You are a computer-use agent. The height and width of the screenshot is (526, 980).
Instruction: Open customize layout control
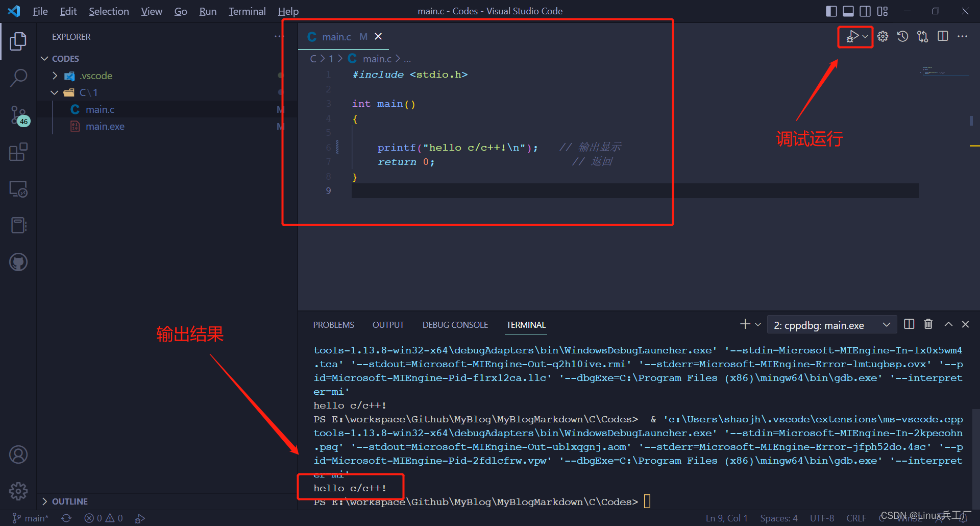click(x=883, y=11)
